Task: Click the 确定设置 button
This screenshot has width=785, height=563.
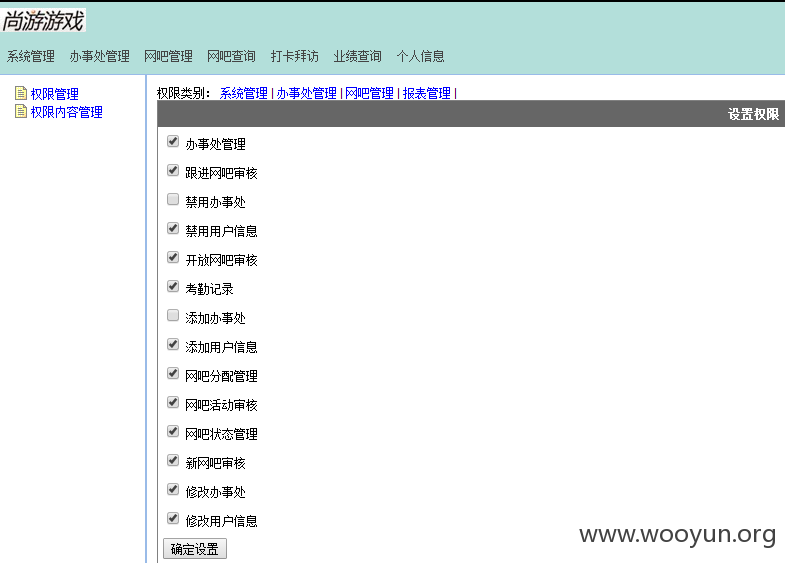Action: pos(195,549)
